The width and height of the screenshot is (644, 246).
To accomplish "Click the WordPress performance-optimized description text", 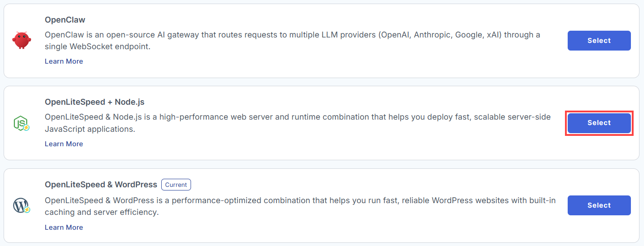I will [x=300, y=206].
